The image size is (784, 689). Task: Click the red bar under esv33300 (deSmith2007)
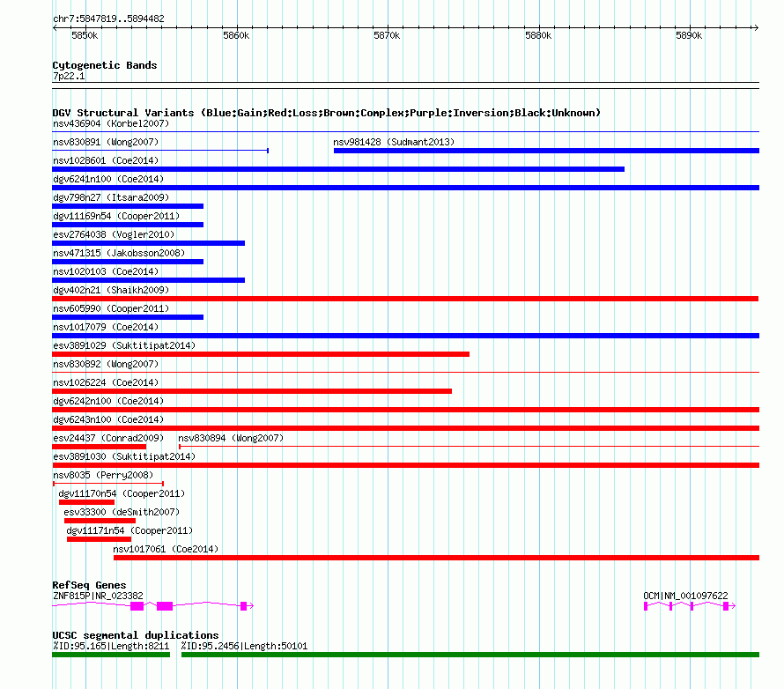(x=100, y=521)
